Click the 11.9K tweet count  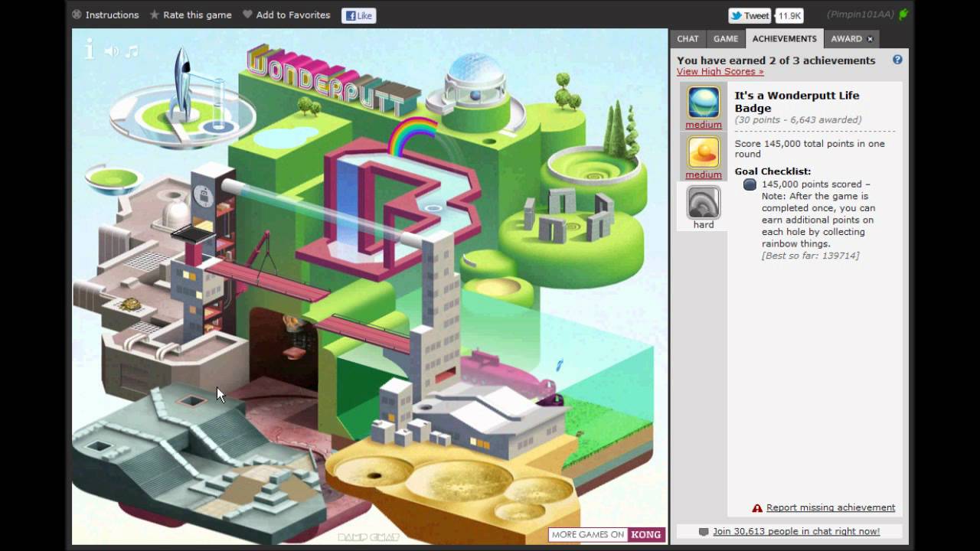tap(789, 15)
